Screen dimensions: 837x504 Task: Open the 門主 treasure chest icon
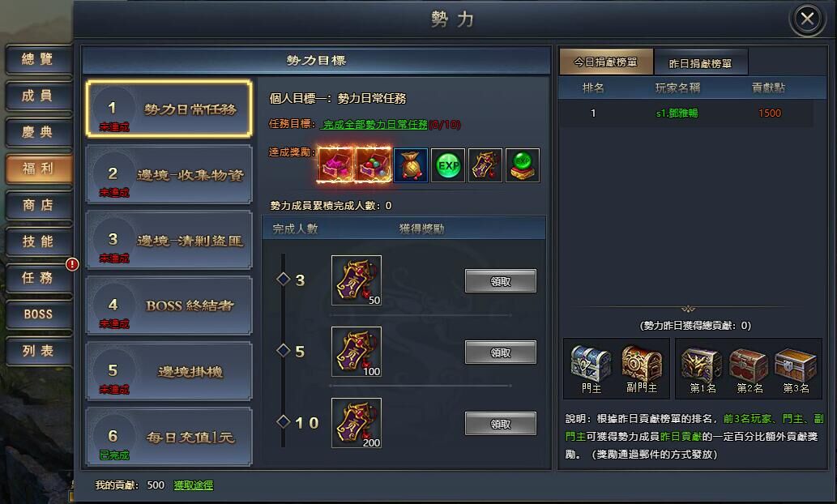click(x=591, y=363)
